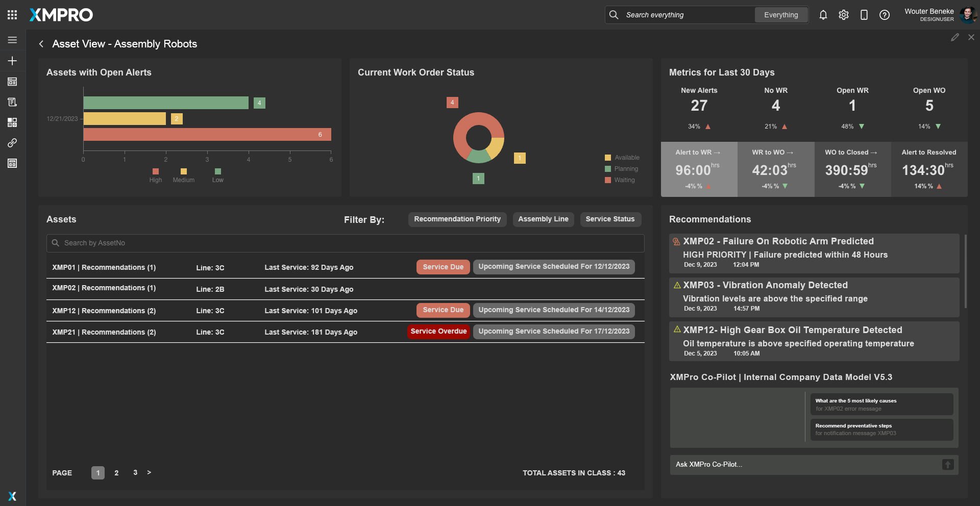Toggle the Waiting legend item
980x506 pixels.
click(620, 180)
